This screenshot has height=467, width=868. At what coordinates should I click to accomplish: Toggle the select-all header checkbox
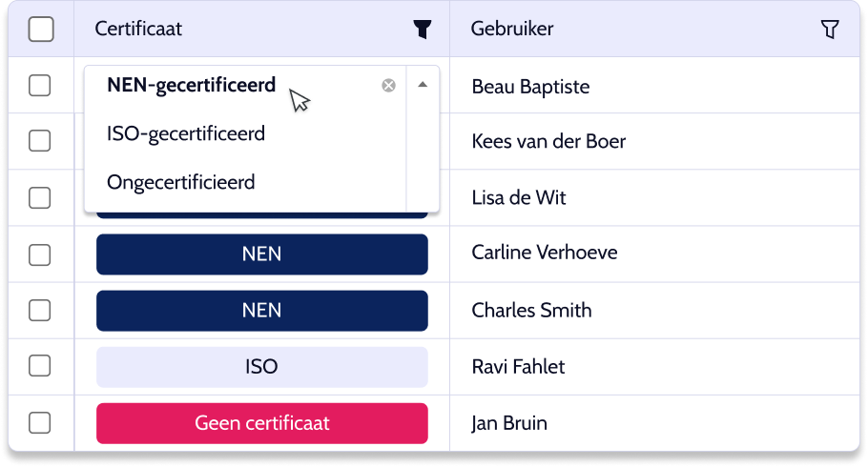click(x=41, y=30)
